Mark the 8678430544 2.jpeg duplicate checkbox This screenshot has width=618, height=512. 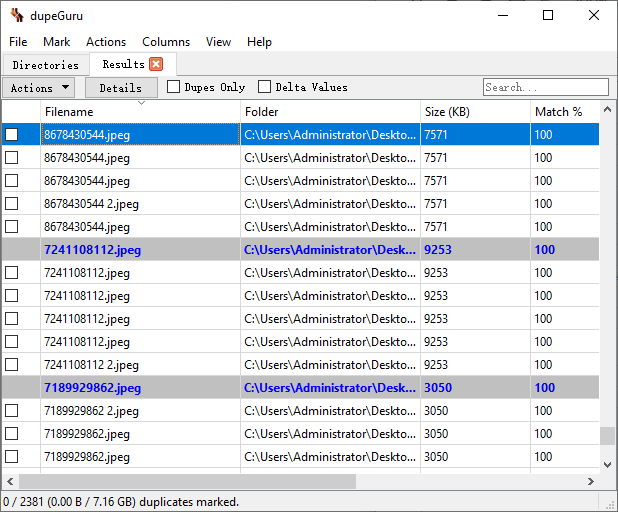(x=12, y=204)
